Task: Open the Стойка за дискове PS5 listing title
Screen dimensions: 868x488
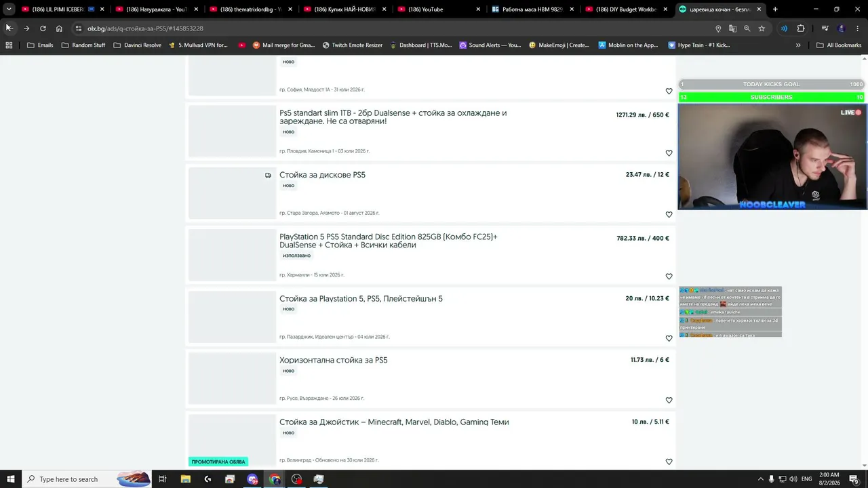Action: pyautogui.click(x=322, y=175)
